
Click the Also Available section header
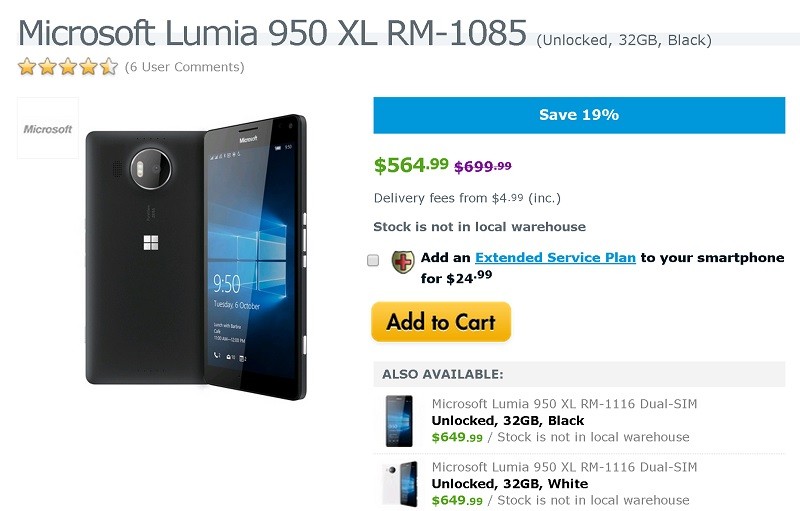[442, 374]
